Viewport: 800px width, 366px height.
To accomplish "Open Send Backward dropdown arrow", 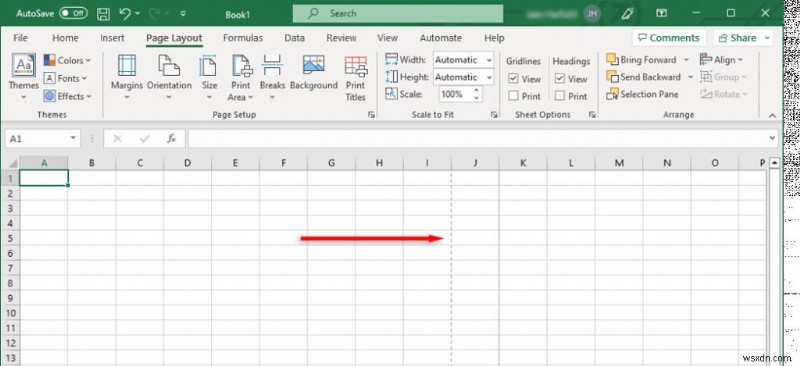I will coord(690,77).
